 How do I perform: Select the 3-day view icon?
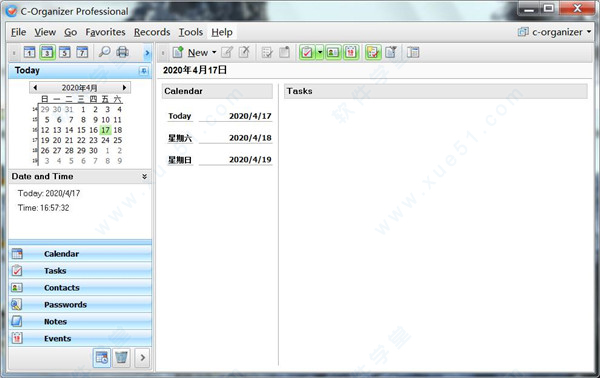click(47, 52)
